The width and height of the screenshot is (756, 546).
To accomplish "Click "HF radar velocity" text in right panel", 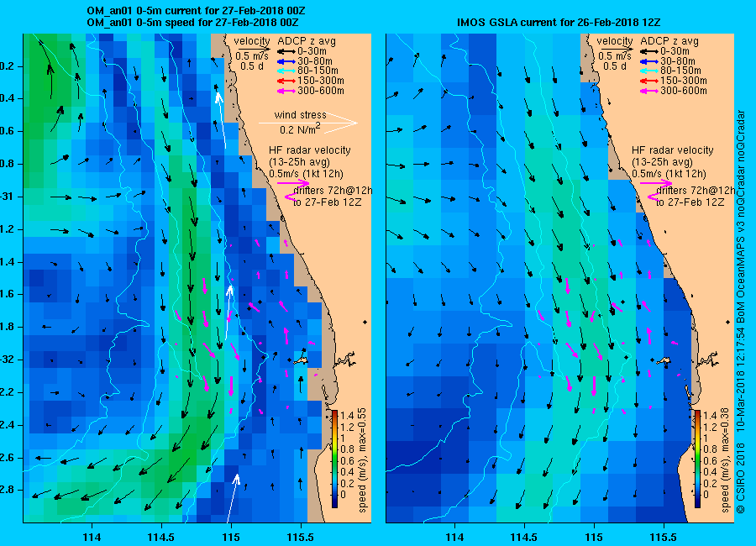I will pyautogui.click(x=673, y=150).
